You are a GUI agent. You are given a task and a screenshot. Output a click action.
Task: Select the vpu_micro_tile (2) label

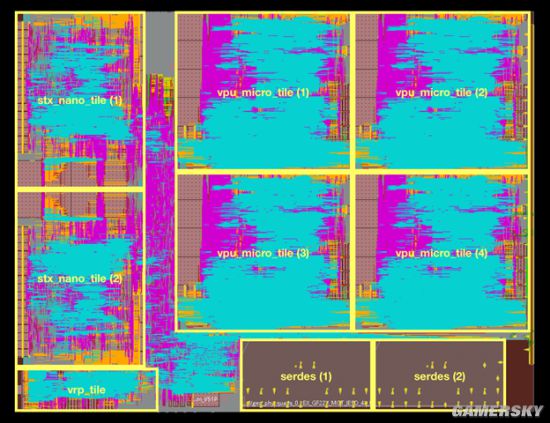(441, 93)
